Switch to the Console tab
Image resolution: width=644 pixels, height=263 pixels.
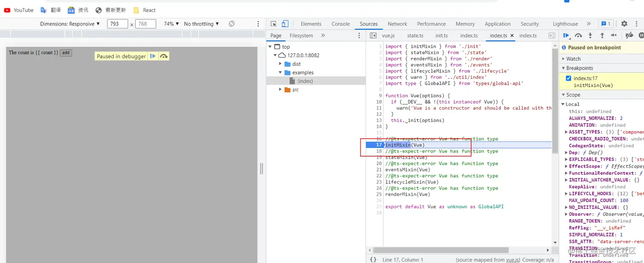tap(341, 24)
